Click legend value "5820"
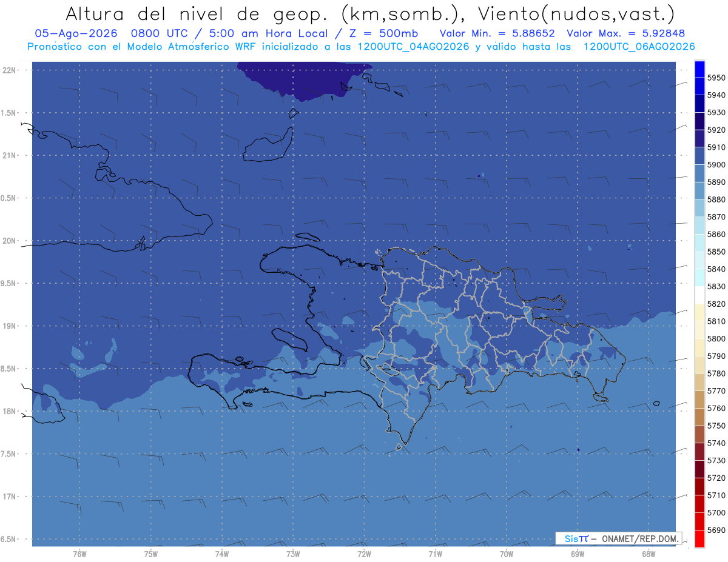 click(716, 304)
